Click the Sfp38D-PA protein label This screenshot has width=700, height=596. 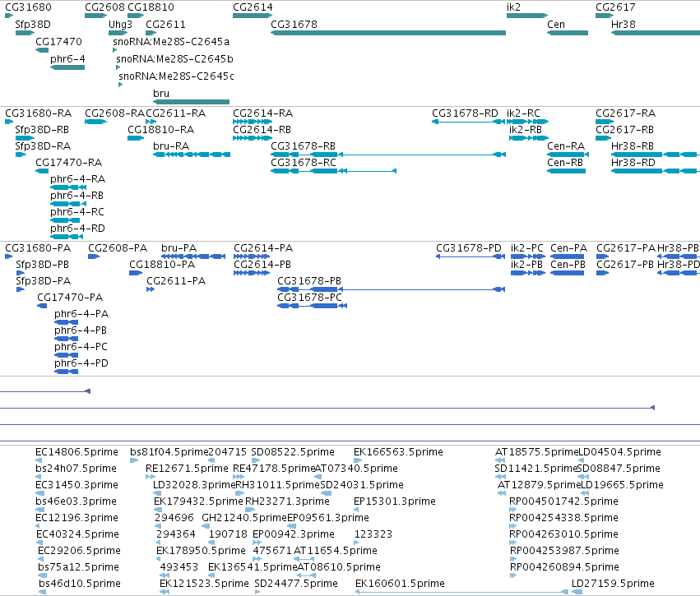pyautogui.click(x=44, y=281)
